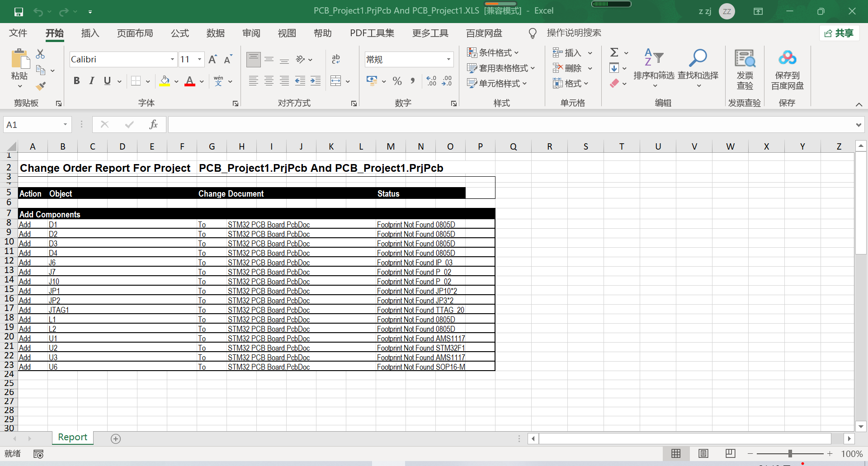Open 查找和选择 find and select
This screenshot has width=868, height=466.
coord(698,68)
